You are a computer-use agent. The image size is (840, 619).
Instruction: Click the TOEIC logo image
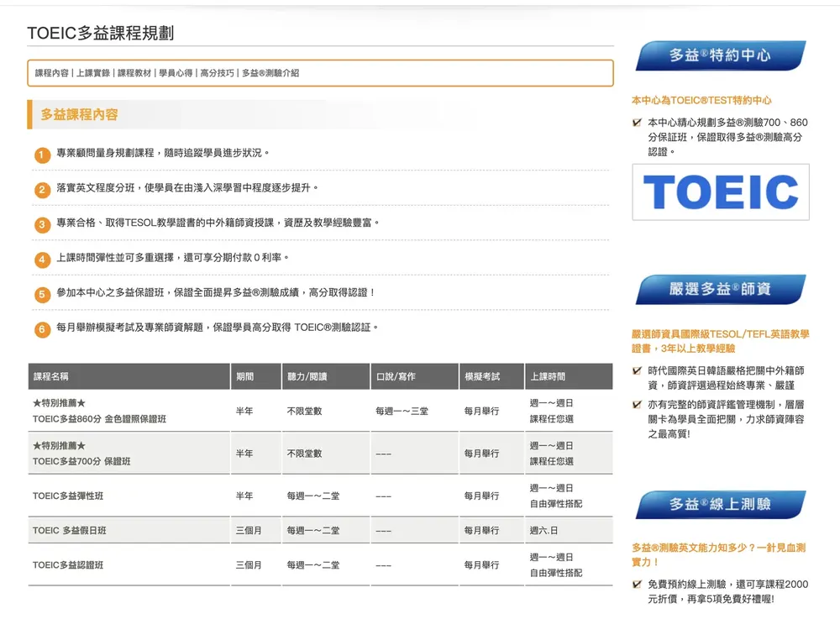click(721, 192)
